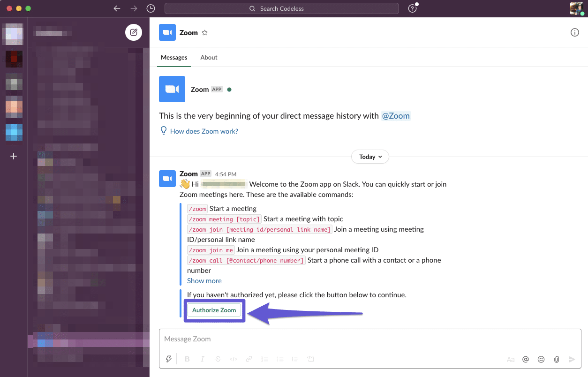Hide the formatting toolbar with Aa
Viewport: 588px width, 377px height.
click(x=511, y=359)
